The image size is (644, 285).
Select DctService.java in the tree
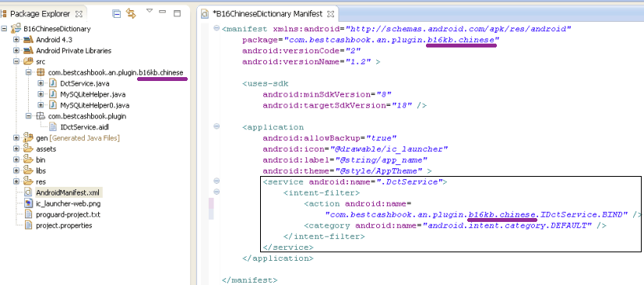tap(84, 83)
